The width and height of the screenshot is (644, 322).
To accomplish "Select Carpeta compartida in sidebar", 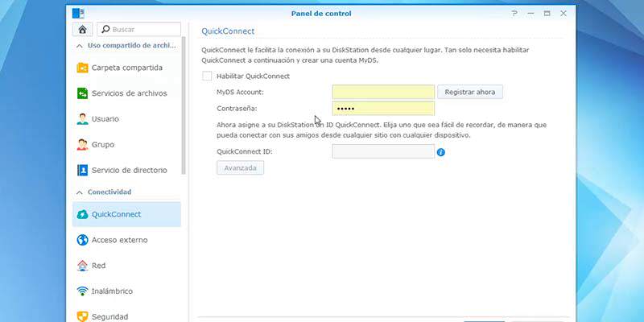I will click(126, 68).
